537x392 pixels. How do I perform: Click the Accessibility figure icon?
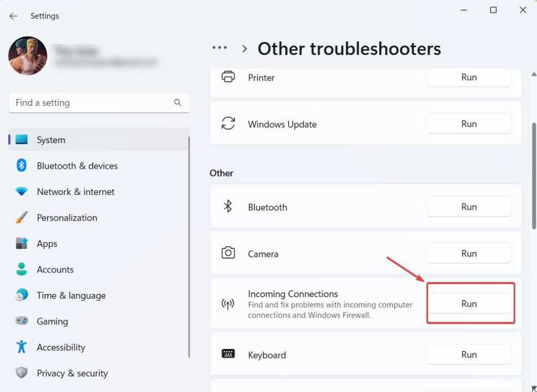[x=22, y=347]
